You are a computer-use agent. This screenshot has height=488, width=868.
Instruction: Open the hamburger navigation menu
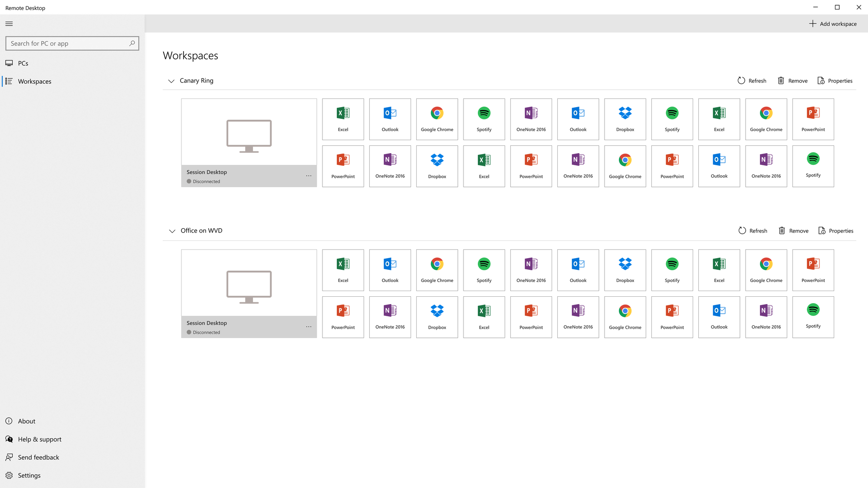9,24
